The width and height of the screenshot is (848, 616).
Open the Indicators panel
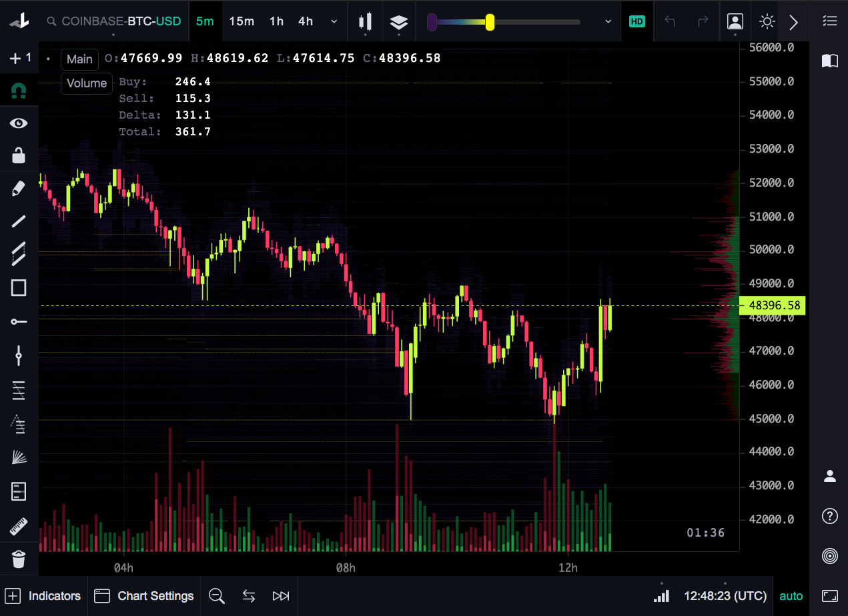pyautogui.click(x=43, y=596)
